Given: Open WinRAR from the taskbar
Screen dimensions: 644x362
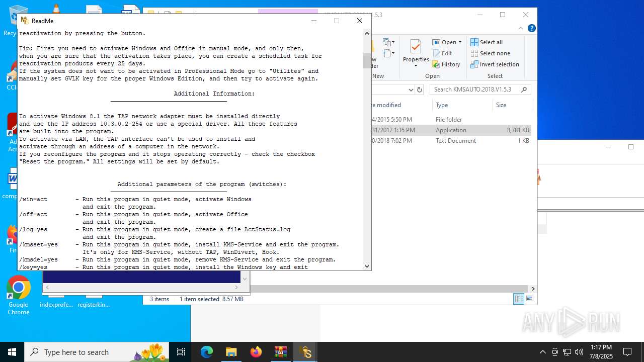Looking at the screenshot, I should pos(280,352).
